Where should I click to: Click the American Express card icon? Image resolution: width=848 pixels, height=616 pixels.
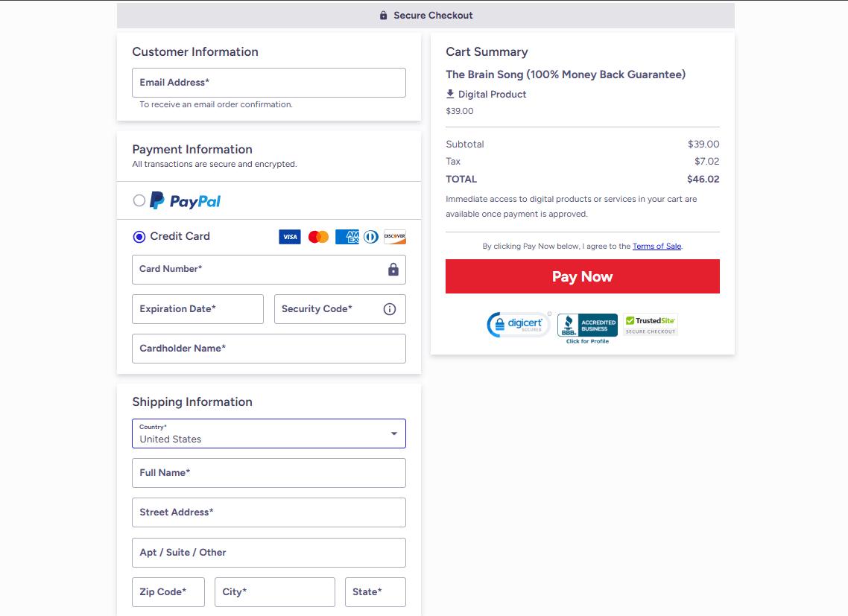click(347, 237)
